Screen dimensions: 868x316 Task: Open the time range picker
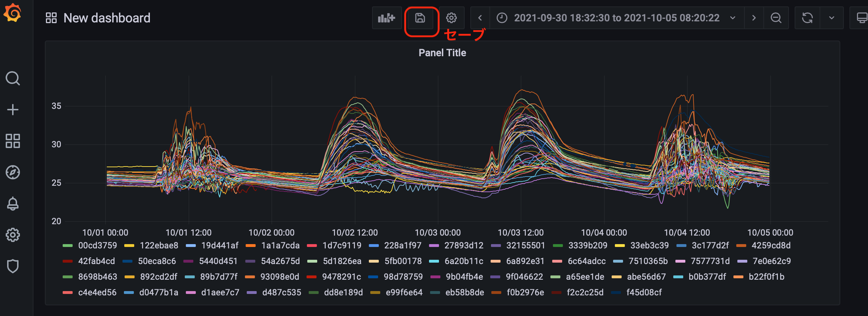point(617,18)
